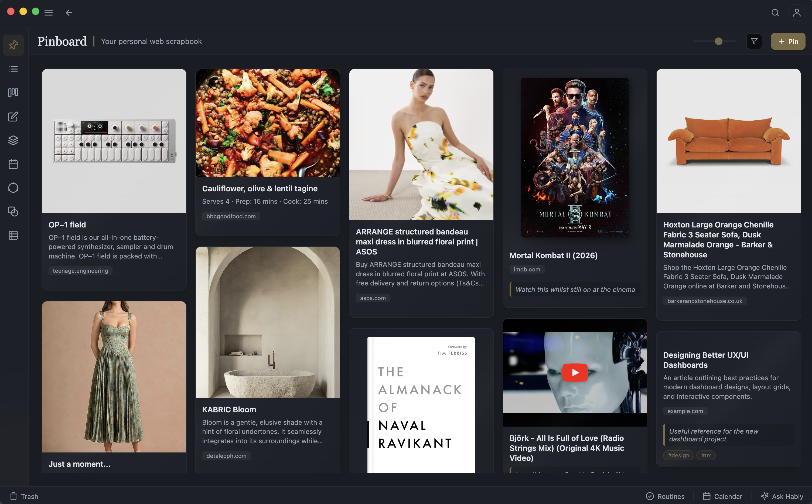Screen dimensions: 812x504
Task: Open the overlapping shapes sidebar icon
Action: click(13, 212)
